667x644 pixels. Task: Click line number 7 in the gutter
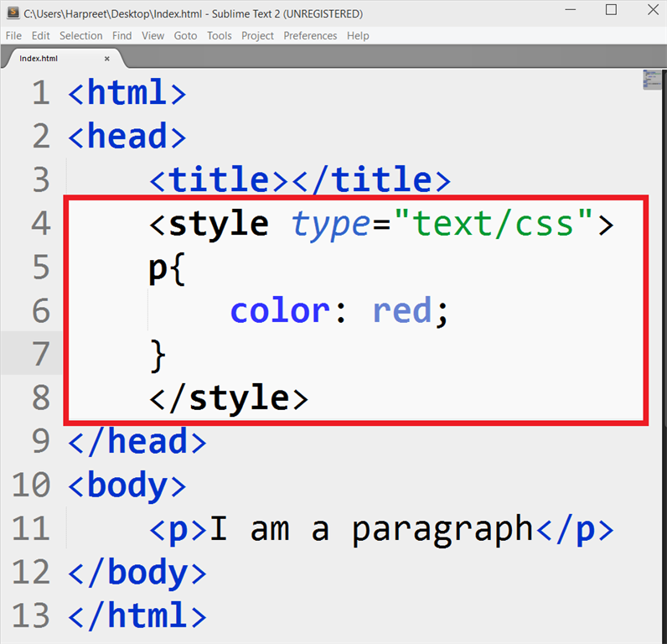click(x=40, y=355)
